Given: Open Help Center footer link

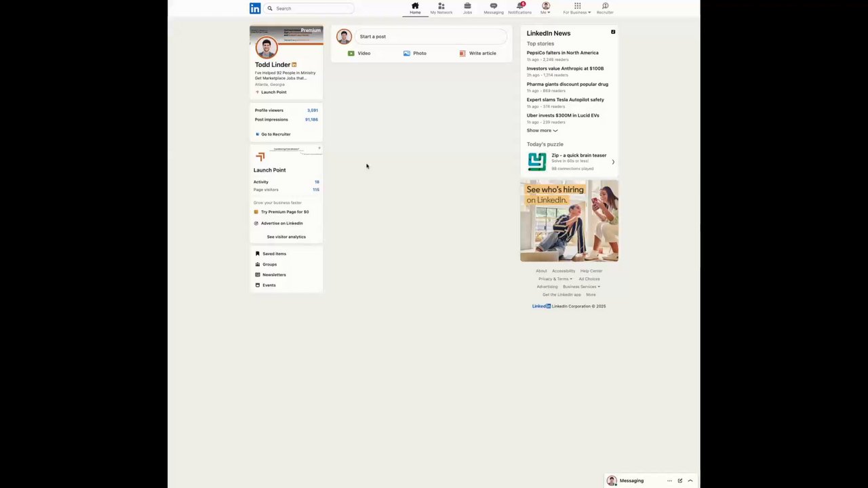Looking at the screenshot, I should [591, 271].
